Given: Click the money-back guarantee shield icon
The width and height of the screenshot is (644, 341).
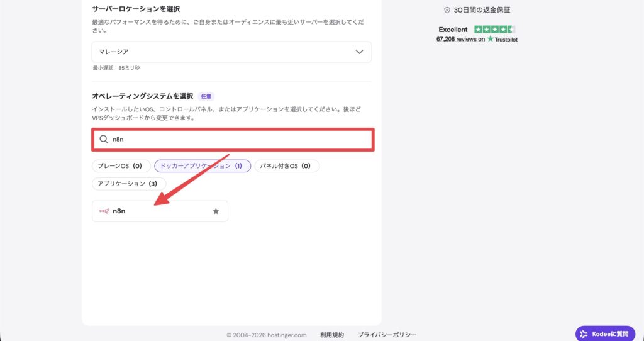Looking at the screenshot, I should click(447, 10).
